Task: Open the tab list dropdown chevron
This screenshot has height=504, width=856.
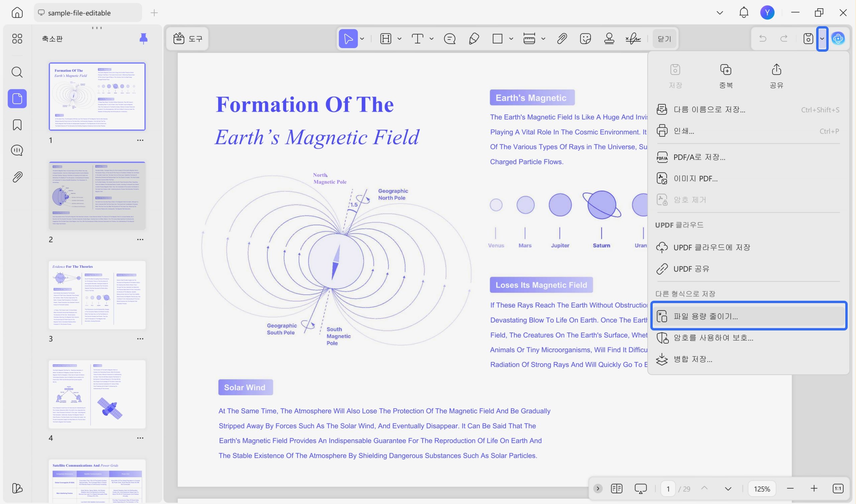Action: [x=720, y=13]
